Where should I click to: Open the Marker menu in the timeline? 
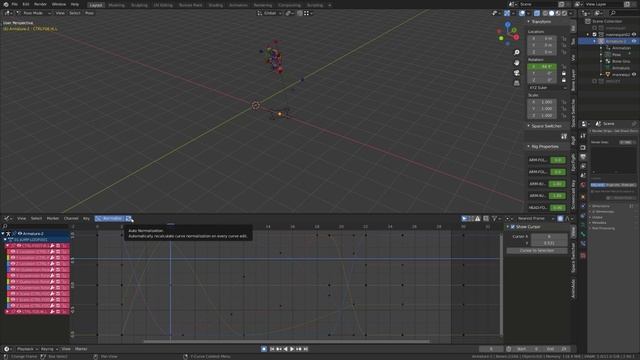click(x=81, y=349)
